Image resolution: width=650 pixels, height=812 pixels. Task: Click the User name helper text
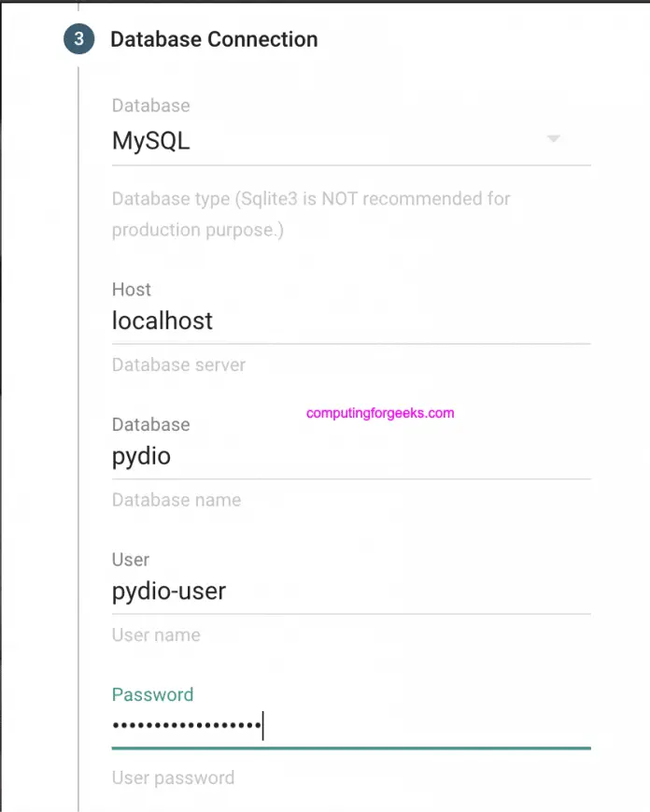click(x=156, y=634)
